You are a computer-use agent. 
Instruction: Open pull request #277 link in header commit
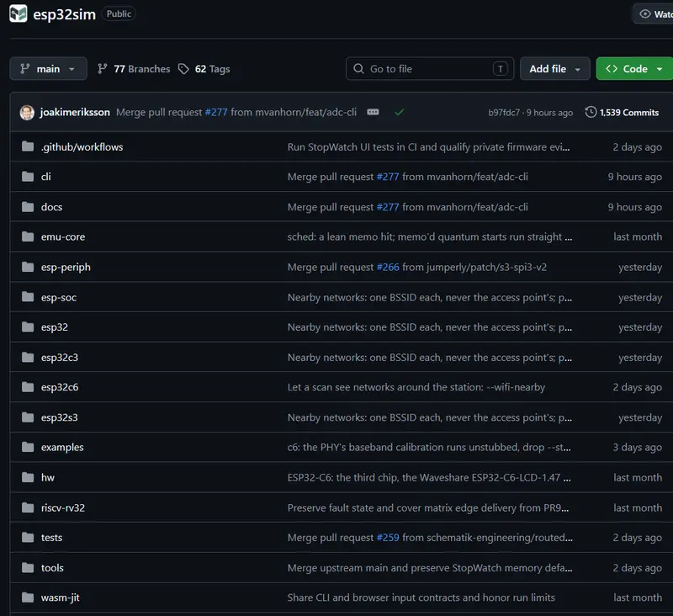(216, 113)
